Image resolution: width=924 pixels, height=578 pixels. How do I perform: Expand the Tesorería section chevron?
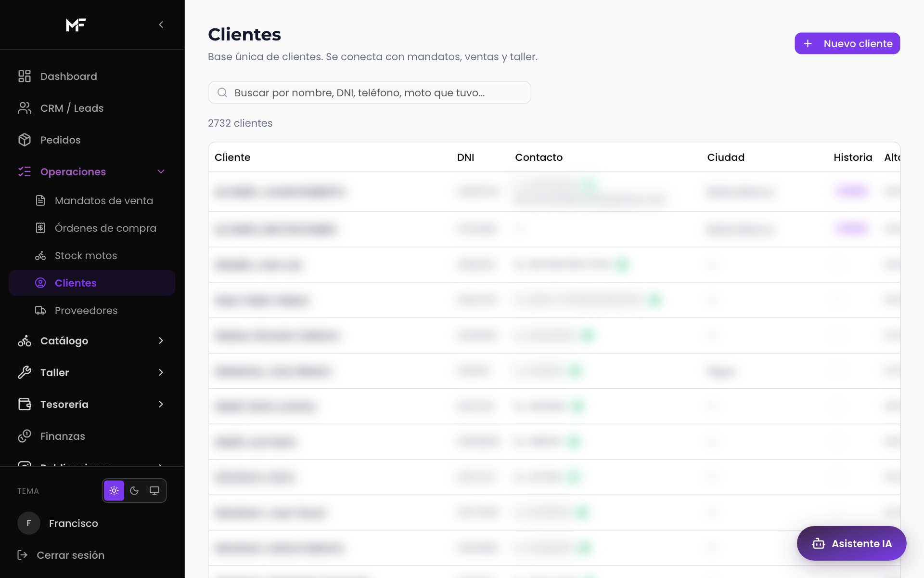[x=161, y=404]
